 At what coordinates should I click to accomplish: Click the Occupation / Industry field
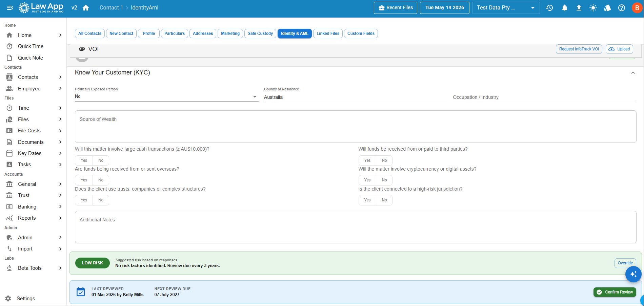(x=544, y=97)
